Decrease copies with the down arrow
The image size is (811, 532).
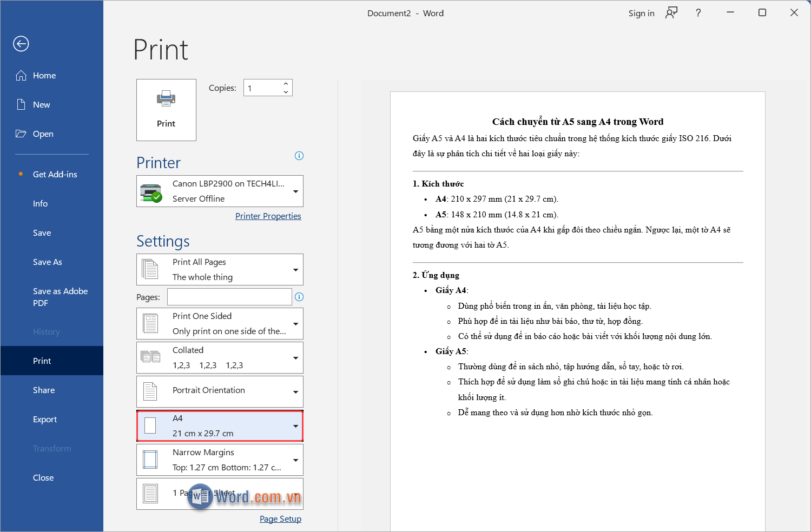[286, 92]
